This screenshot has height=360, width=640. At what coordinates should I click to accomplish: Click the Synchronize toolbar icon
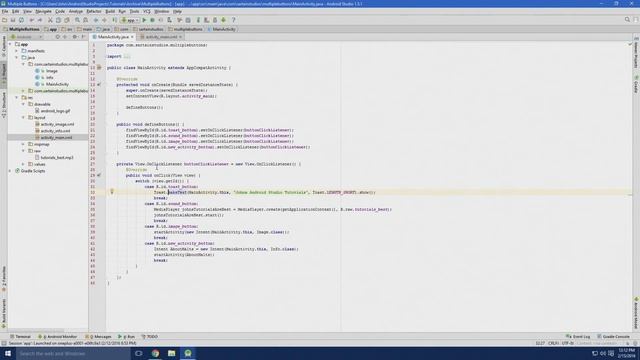click(21, 20)
